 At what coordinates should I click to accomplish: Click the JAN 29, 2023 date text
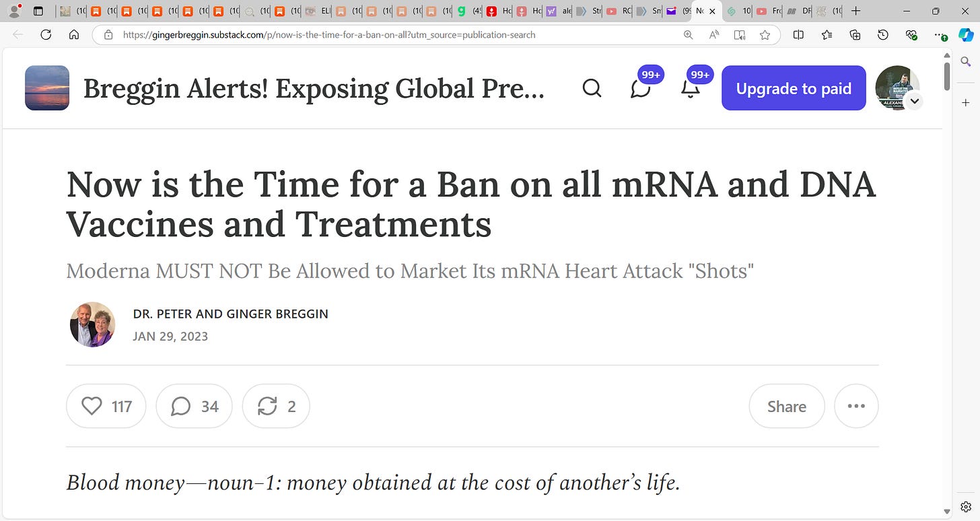coord(170,336)
